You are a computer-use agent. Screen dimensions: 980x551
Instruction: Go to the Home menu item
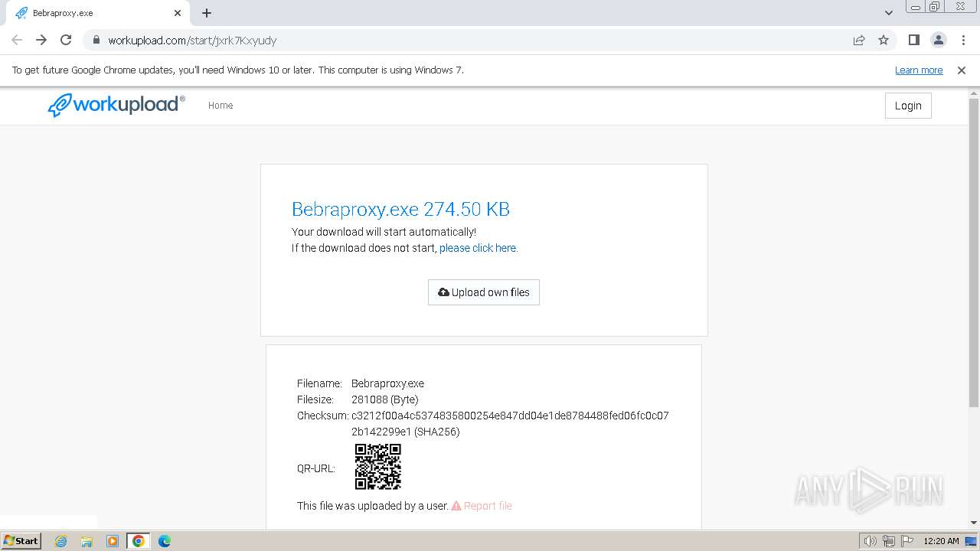pyautogui.click(x=220, y=106)
